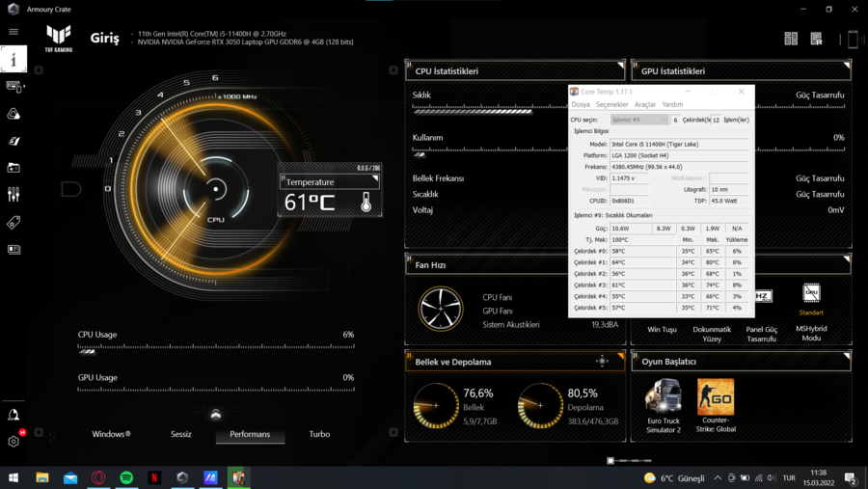This screenshot has height=489, width=868.
Task: Open the Featured deals tag icon
Action: click(x=14, y=223)
